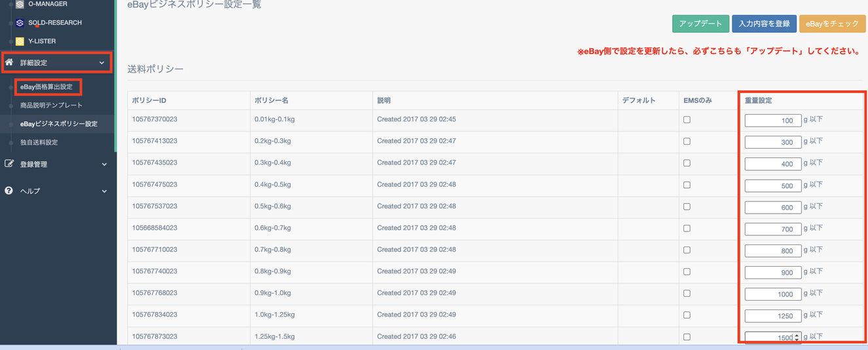Image resolution: width=868 pixels, height=350 pixels.
Task: Click the question mark icon beside ヘルプ
Action: click(9, 191)
